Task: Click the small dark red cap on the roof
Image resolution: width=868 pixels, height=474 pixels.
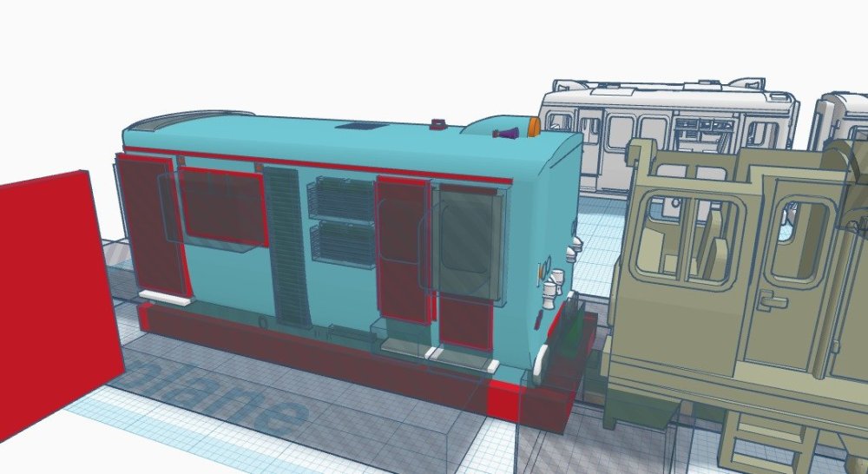Action: [439, 125]
